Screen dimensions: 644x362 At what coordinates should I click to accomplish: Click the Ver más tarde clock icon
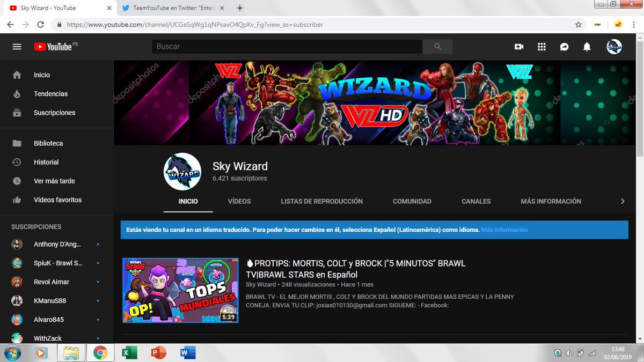[x=17, y=181]
